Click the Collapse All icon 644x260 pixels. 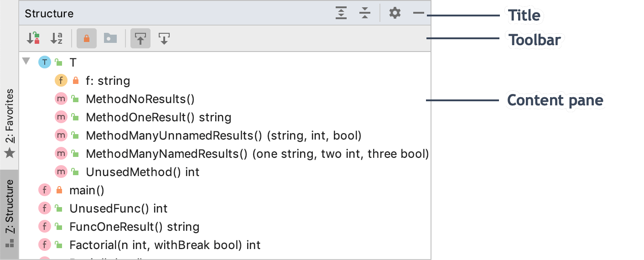pos(364,13)
